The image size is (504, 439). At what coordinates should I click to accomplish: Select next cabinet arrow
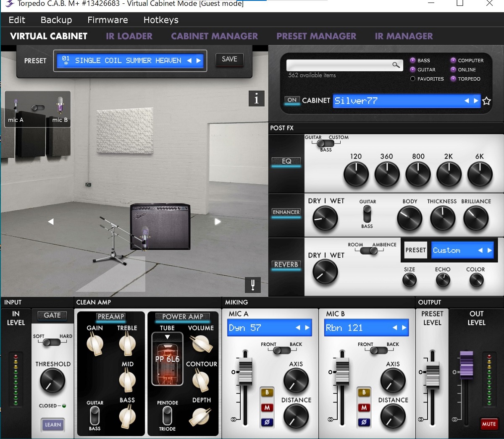coord(476,101)
